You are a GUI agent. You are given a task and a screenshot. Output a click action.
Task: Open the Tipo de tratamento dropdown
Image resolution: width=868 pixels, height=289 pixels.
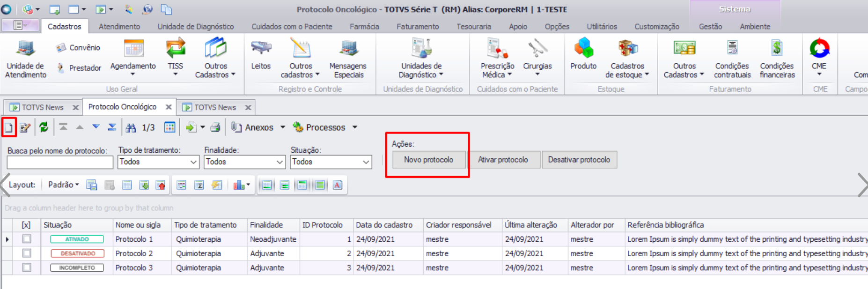coord(193,162)
